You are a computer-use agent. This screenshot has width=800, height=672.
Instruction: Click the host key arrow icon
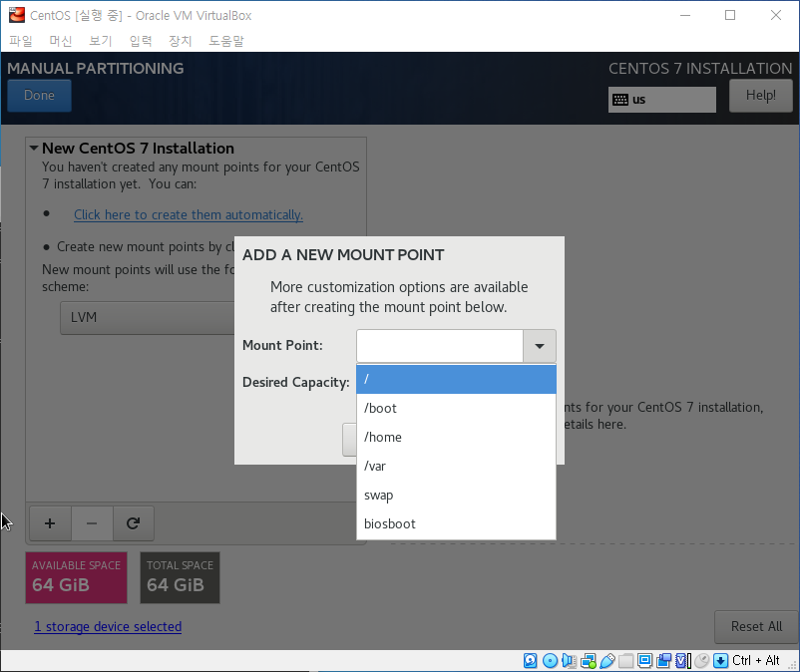(720, 661)
